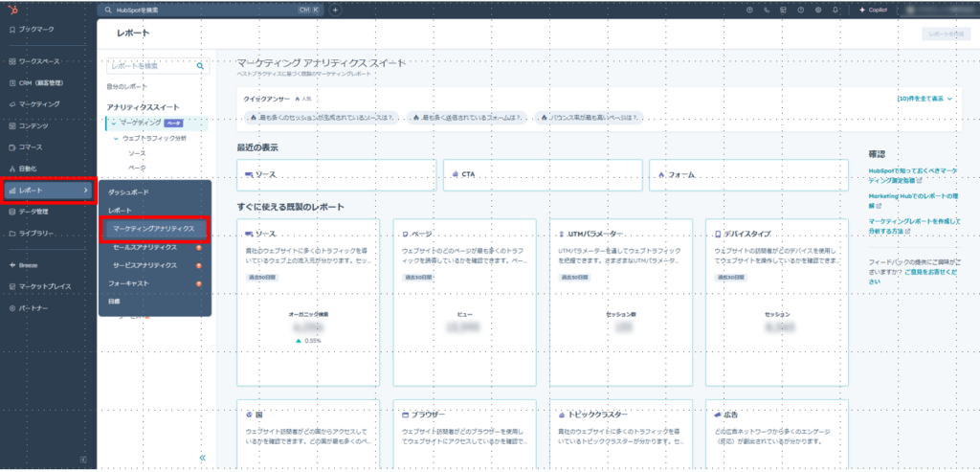Click the upgrade badge beside フォーキャスト
Screen dimensions: 980x472
click(199, 283)
